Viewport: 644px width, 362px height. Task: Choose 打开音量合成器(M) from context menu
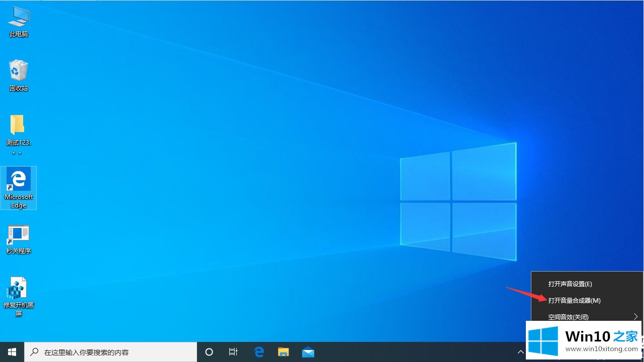[574, 301]
